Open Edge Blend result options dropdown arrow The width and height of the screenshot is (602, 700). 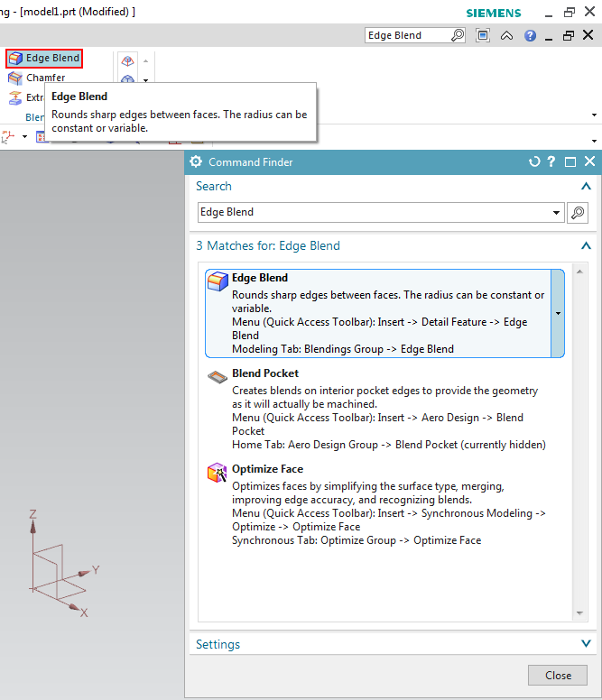pyautogui.click(x=558, y=313)
